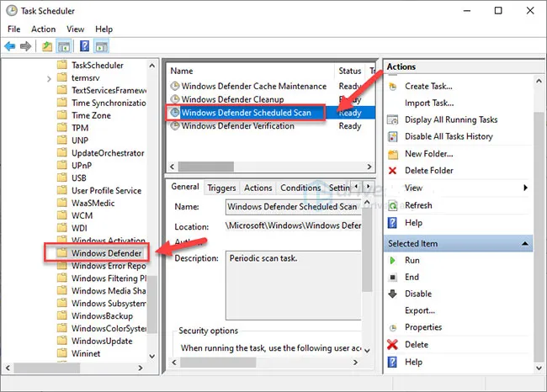Select the General tab
Image resolution: width=547 pixels, height=392 pixels.
[x=185, y=187]
